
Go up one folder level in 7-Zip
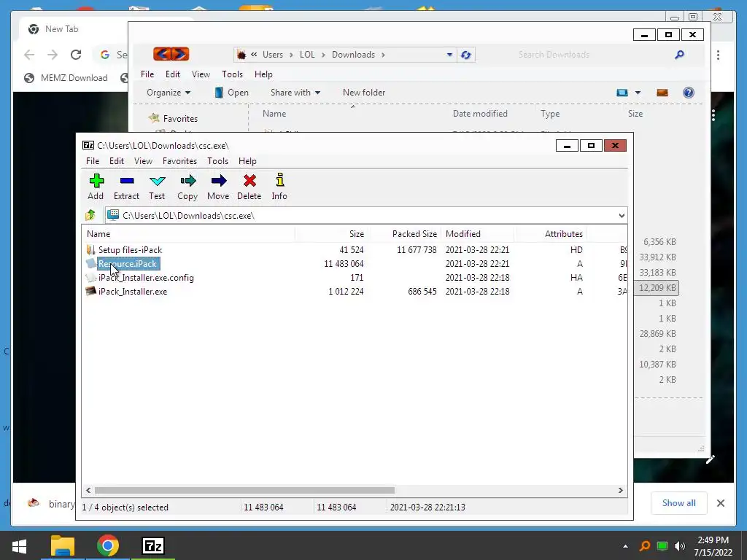(90, 215)
